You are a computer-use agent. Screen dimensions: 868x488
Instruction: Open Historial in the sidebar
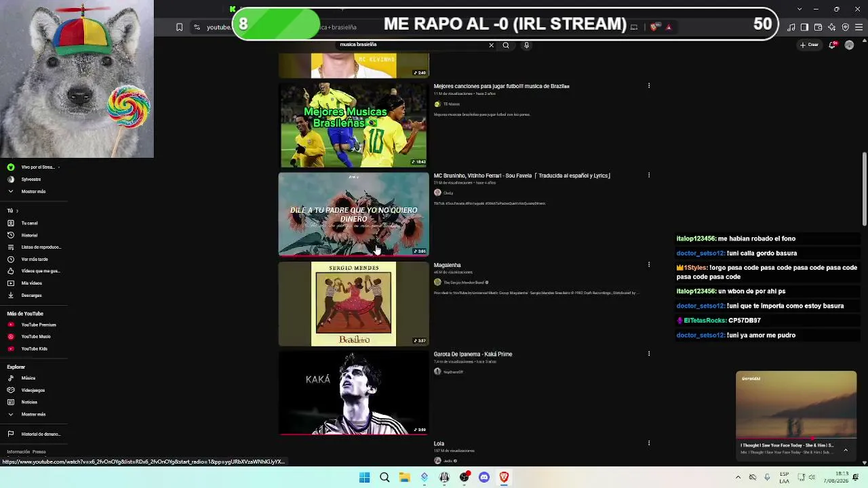click(31, 235)
